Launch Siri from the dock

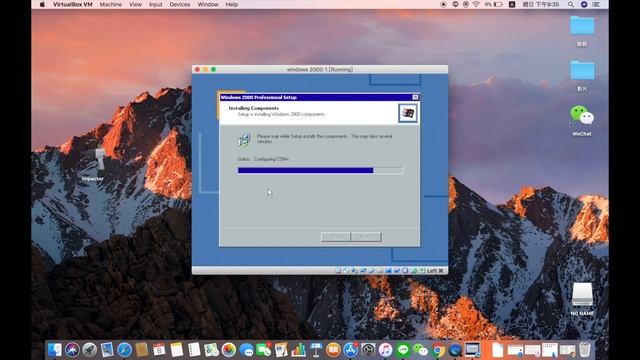click(72, 350)
